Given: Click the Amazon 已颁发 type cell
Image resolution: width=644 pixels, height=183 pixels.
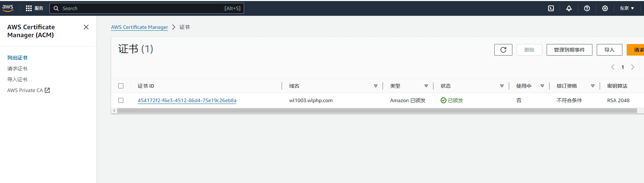Looking at the screenshot, I should [408, 100].
